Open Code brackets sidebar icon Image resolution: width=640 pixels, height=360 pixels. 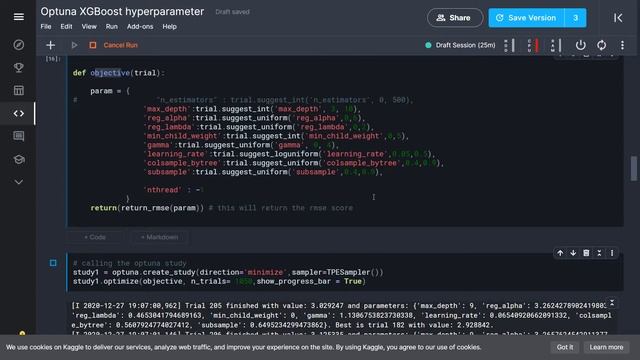[18, 113]
